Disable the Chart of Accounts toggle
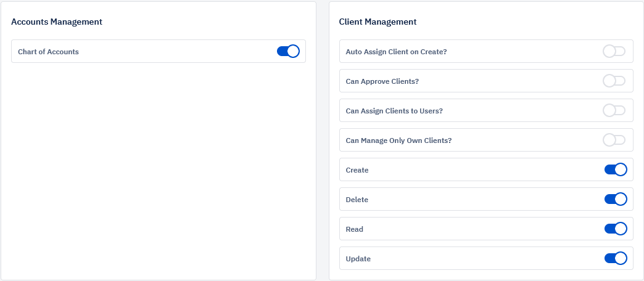 (288, 51)
